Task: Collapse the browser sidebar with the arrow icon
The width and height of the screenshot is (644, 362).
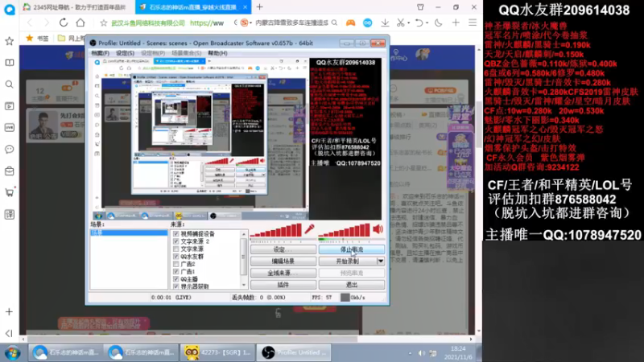Action: (9, 333)
